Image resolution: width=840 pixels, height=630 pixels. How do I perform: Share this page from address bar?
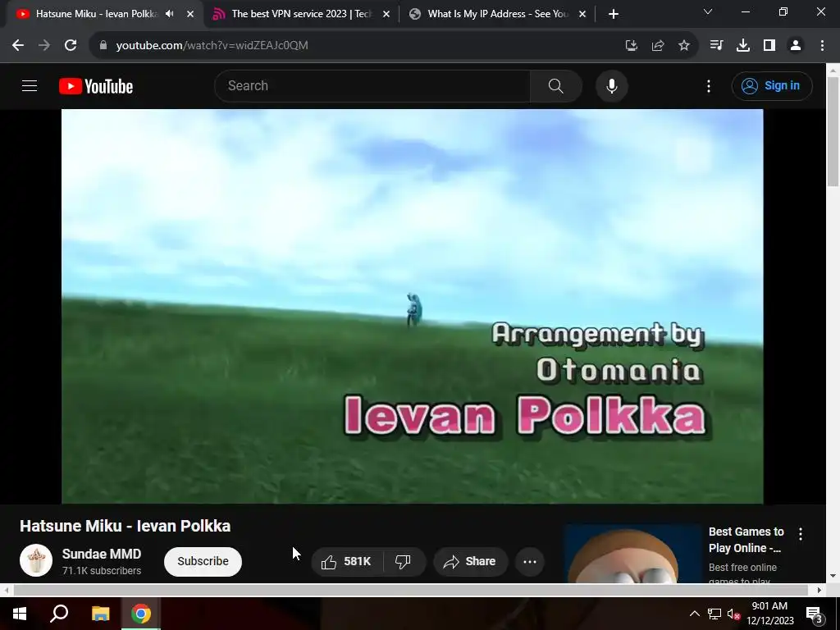tap(657, 46)
